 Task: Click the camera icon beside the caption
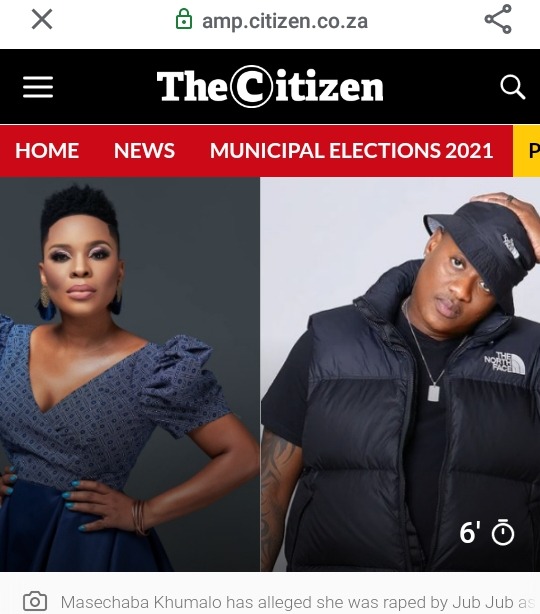pos(35,601)
